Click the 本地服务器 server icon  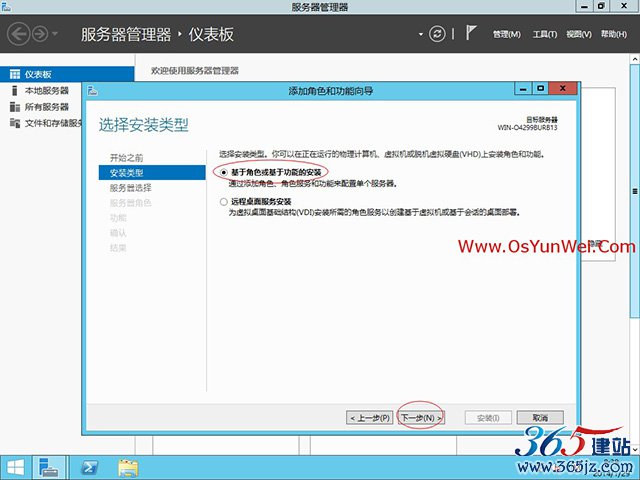[x=15, y=90]
